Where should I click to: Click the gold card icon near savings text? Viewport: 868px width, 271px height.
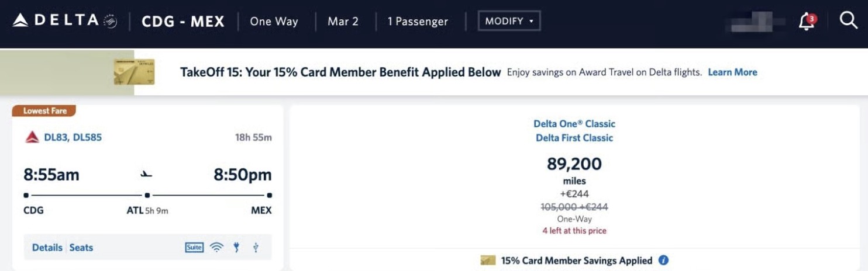tap(488, 260)
